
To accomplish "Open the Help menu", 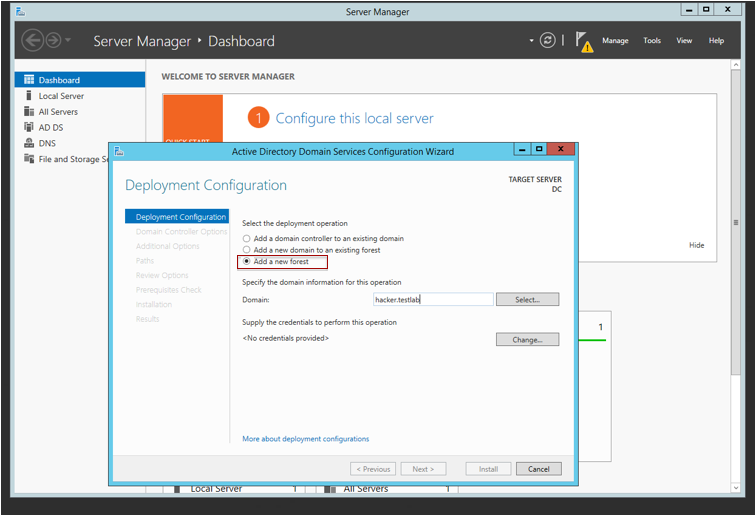I will pyautogui.click(x=716, y=41).
